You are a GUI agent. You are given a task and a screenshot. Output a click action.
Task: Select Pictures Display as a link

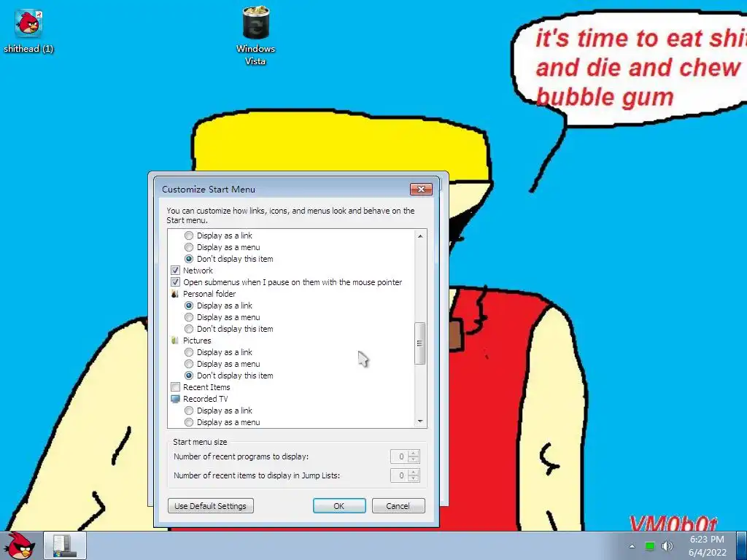(x=189, y=352)
